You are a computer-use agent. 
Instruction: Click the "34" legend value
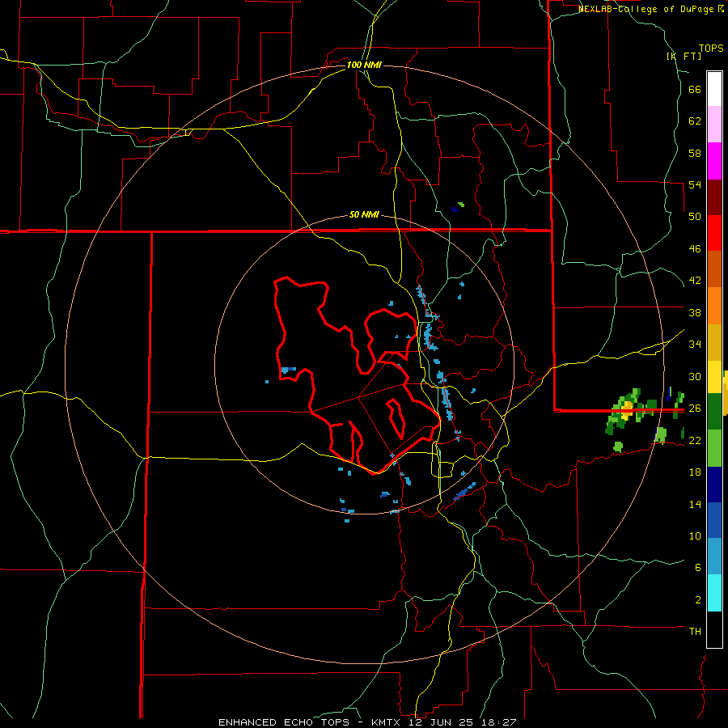(x=695, y=345)
